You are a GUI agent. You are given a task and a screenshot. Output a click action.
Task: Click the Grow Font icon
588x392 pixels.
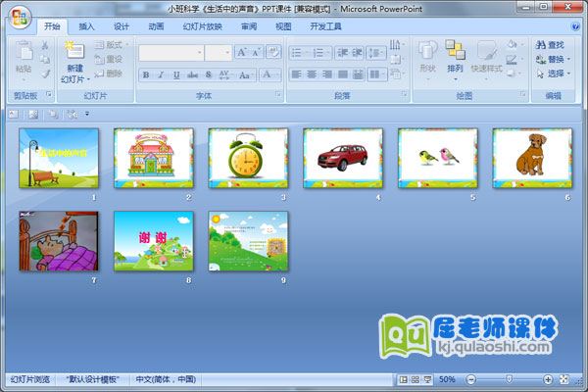(241, 52)
